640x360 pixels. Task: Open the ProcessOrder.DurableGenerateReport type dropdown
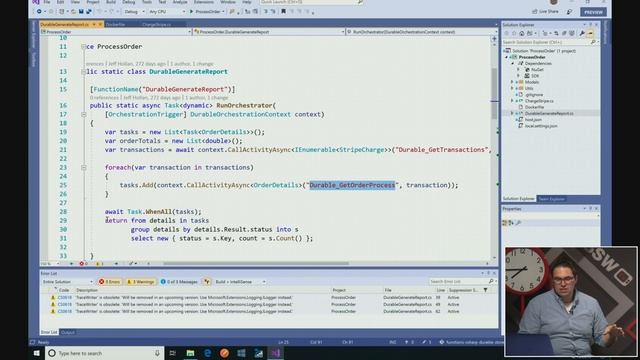(x=269, y=32)
